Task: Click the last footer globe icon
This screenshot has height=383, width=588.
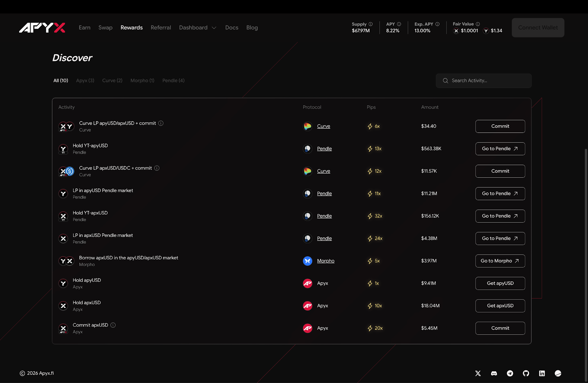Action: pos(558,373)
